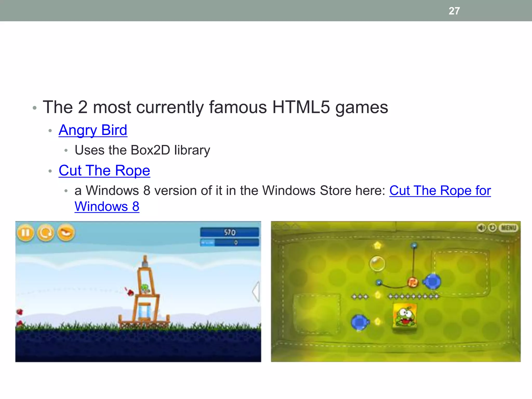Follow the Cut The Rope for Windows 8 link
The width and height of the screenshot is (532, 399).
click(440, 190)
